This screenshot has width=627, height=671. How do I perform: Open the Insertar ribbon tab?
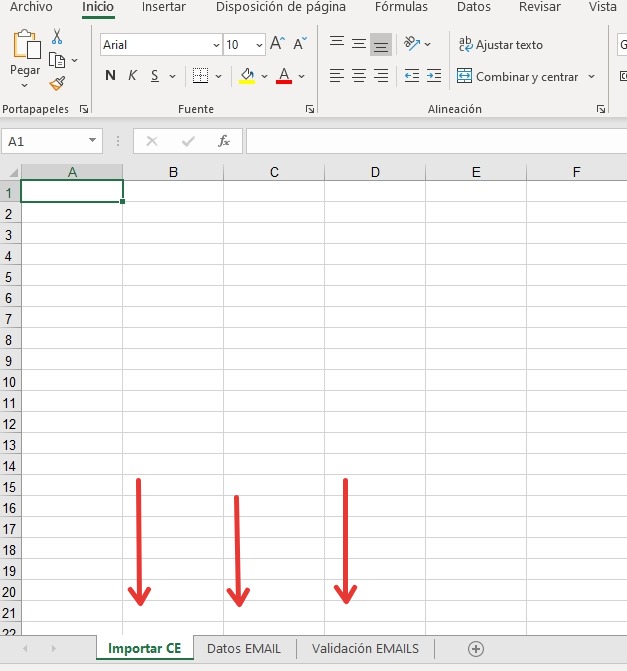(163, 7)
